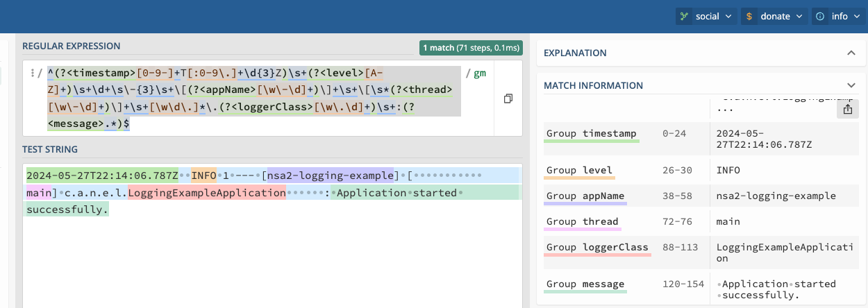The height and width of the screenshot is (308, 868).
Task: Select the Group loggerClass row label
Action: pyautogui.click(x=597, y=247)
